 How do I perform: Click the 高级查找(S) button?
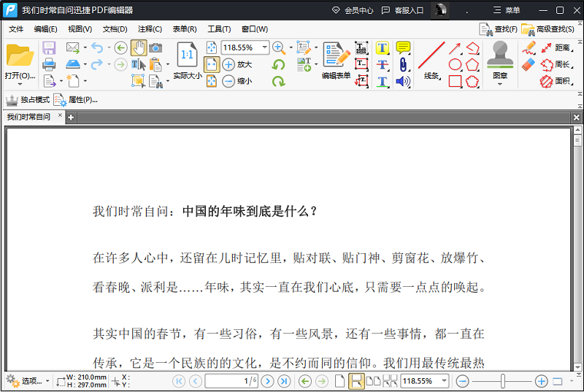[548, 29]
